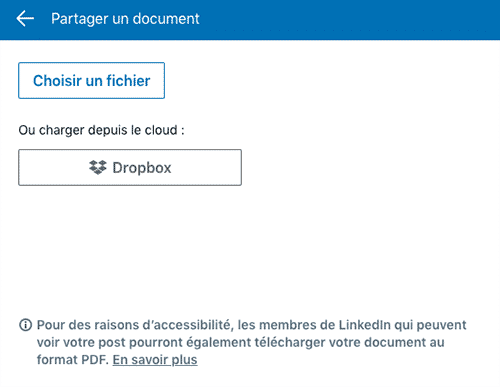Click the accessibility notice paragraph text
Viewport: 500px width, 387px height.
[252, 342]
